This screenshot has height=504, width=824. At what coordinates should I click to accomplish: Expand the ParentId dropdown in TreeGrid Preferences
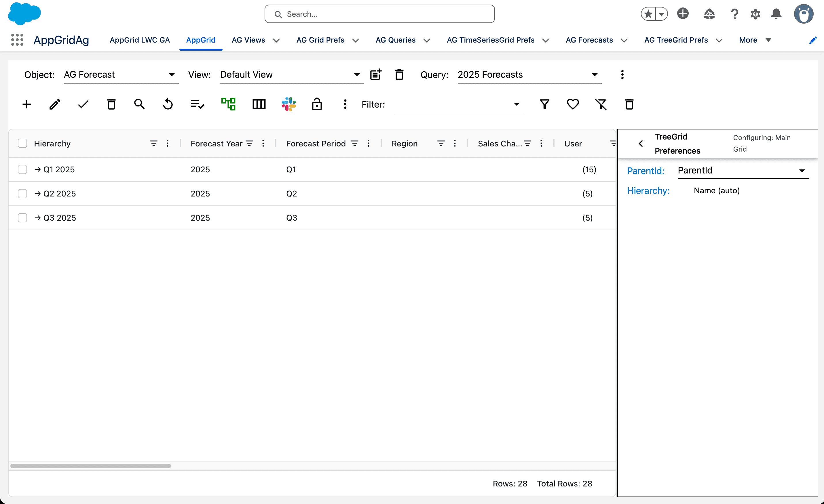pos(743,171)
